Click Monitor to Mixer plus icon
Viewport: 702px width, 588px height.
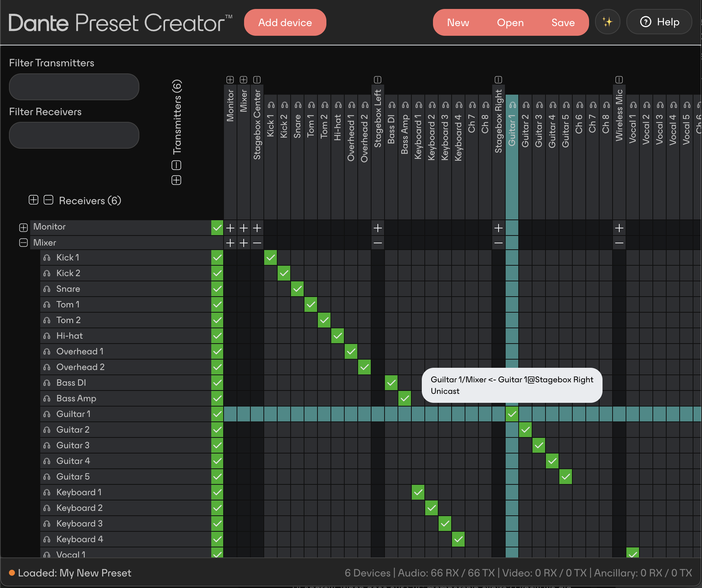pyautogui.click(x=244, y=228)
